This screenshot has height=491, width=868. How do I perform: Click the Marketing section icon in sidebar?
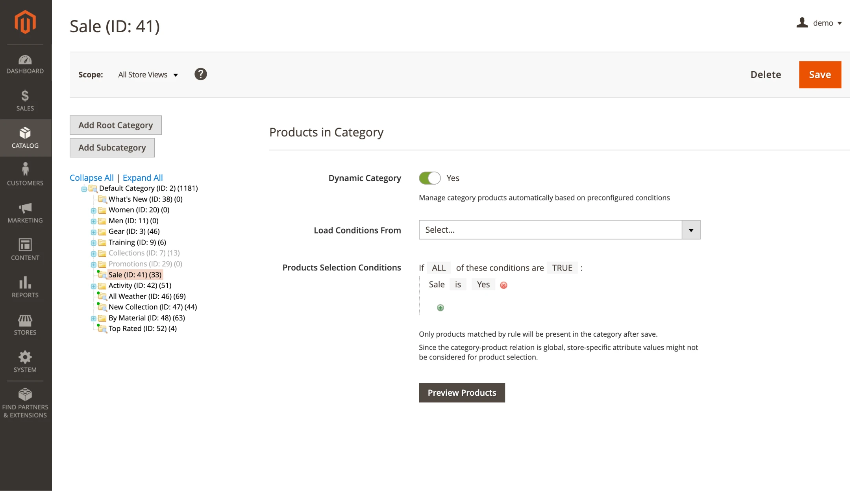(25, 212)
